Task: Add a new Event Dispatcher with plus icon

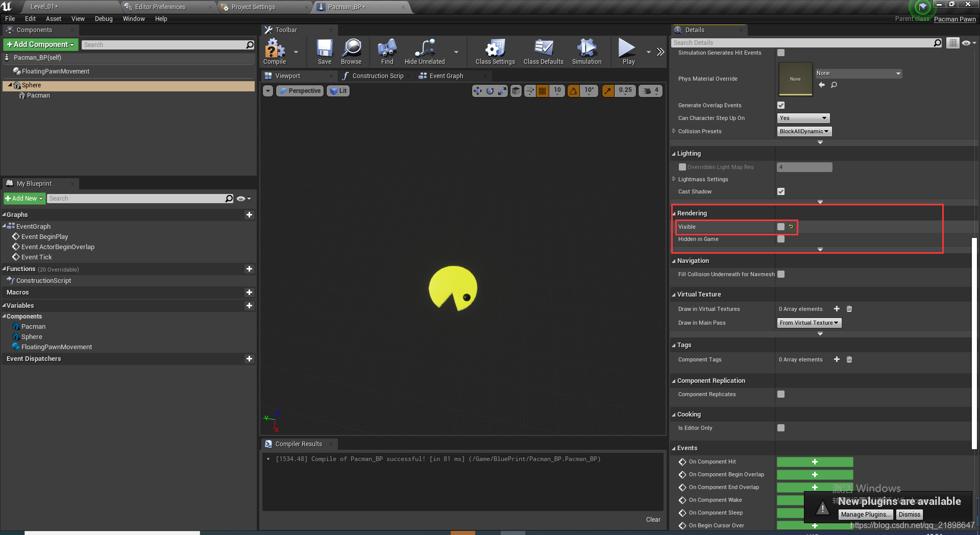Action: click(249, 359)
